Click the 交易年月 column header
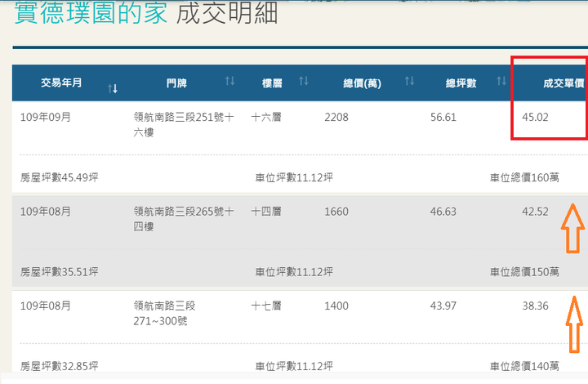This screenshot has width=588, height=384. point(61,83)
